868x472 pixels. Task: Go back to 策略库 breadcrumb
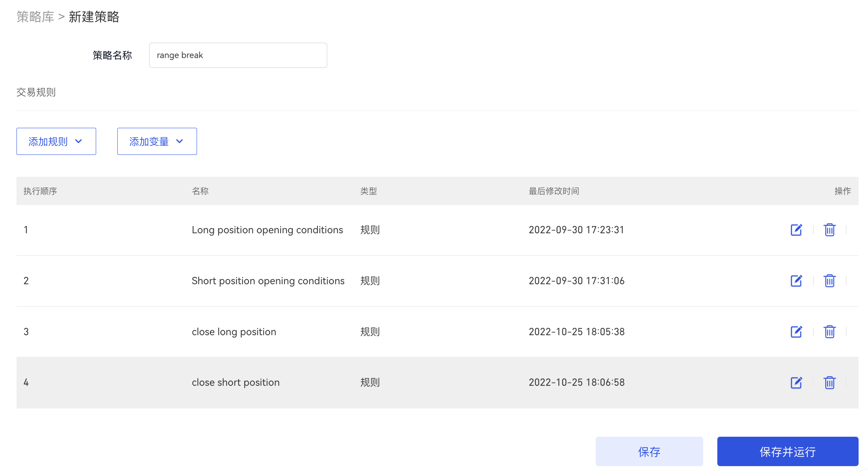click(x=35, y=17)
